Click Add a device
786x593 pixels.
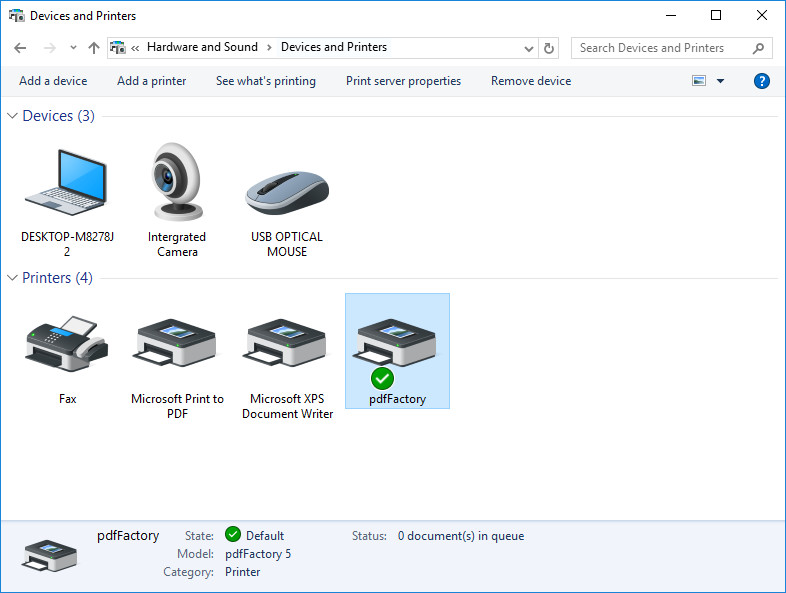53,81
